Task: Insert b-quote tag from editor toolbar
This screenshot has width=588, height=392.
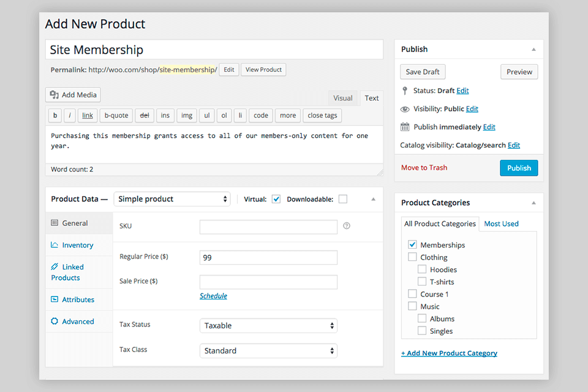Action: [116, 115]
